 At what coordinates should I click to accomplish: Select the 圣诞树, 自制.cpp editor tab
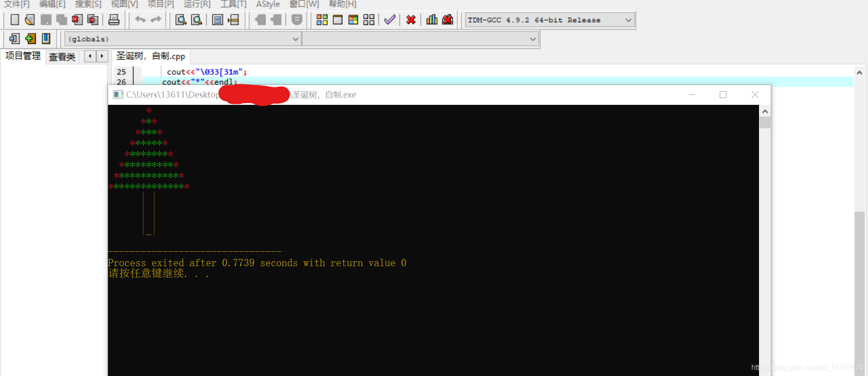point(151,56)
